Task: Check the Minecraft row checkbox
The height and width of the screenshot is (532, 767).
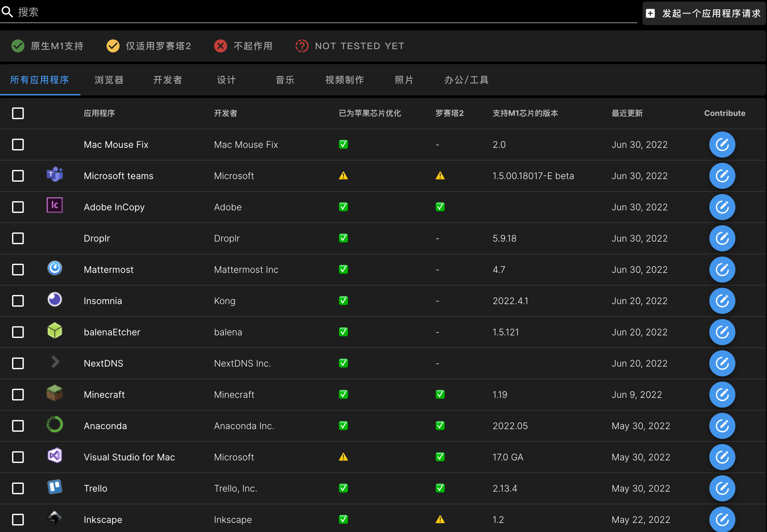Action: [18, 395]
